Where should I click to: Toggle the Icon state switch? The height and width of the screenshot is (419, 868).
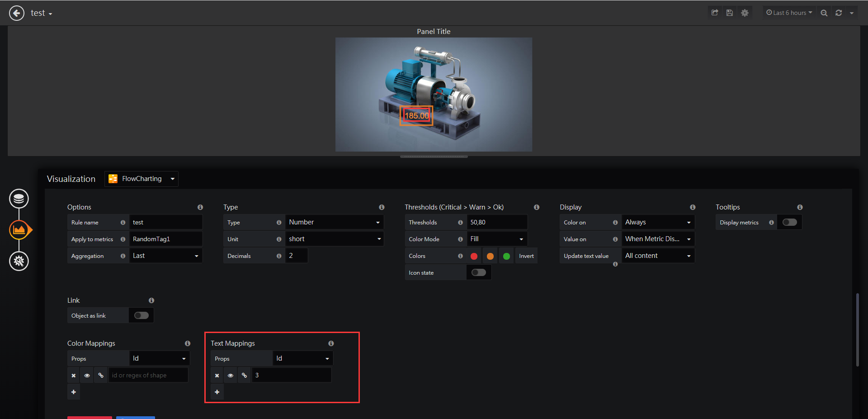click(x=479, y=272)
